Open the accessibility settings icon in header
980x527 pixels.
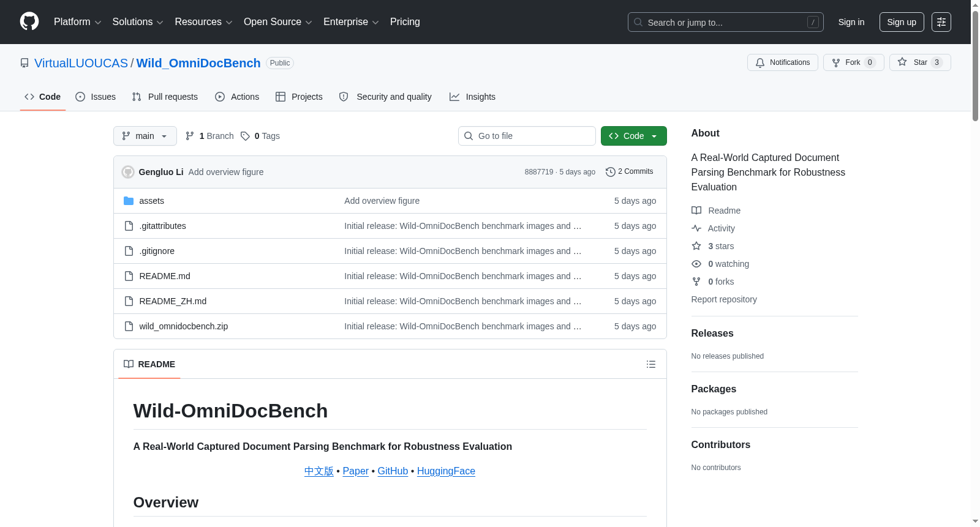pos(941,22)
